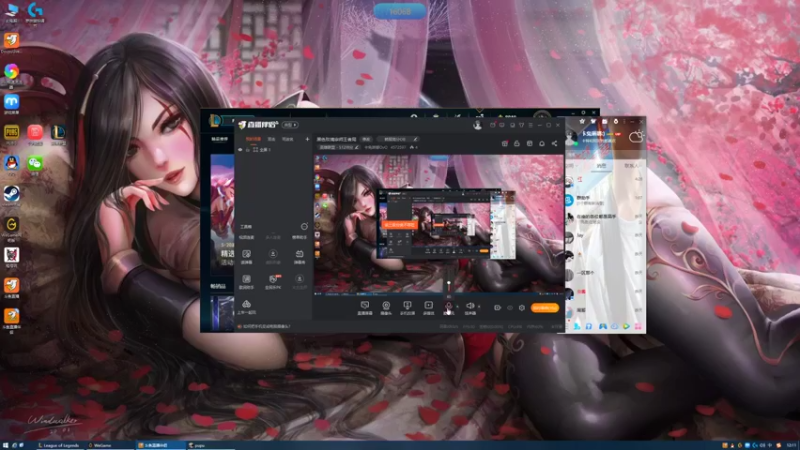Click the third source icon in bottom toolbar
This screenshot has width=800, height=450.
(407, 308)
